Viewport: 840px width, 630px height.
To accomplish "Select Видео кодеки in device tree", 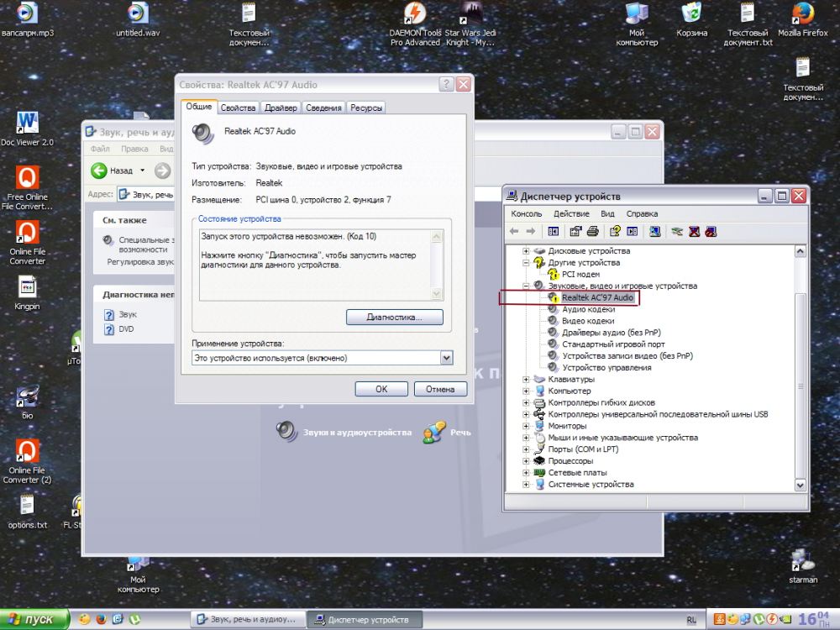I will [x=588, y=321].
